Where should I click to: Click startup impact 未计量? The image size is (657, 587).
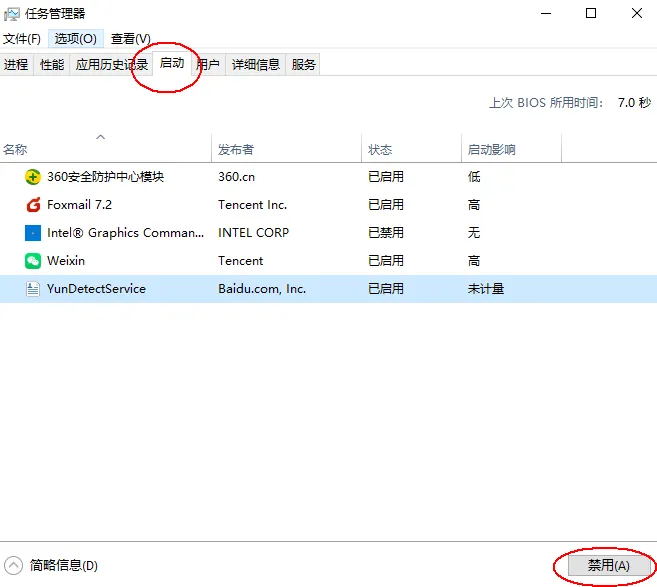click(486, 289)
